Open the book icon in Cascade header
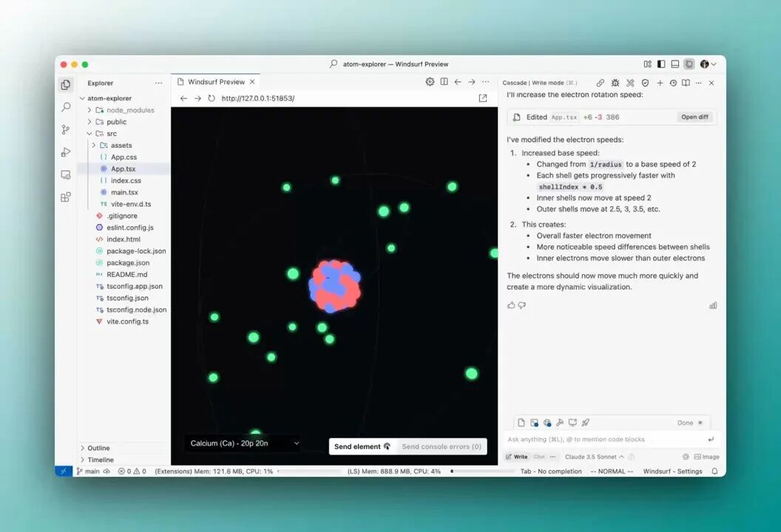Viewport: 781px width, 532px height. tap(686, 83)
